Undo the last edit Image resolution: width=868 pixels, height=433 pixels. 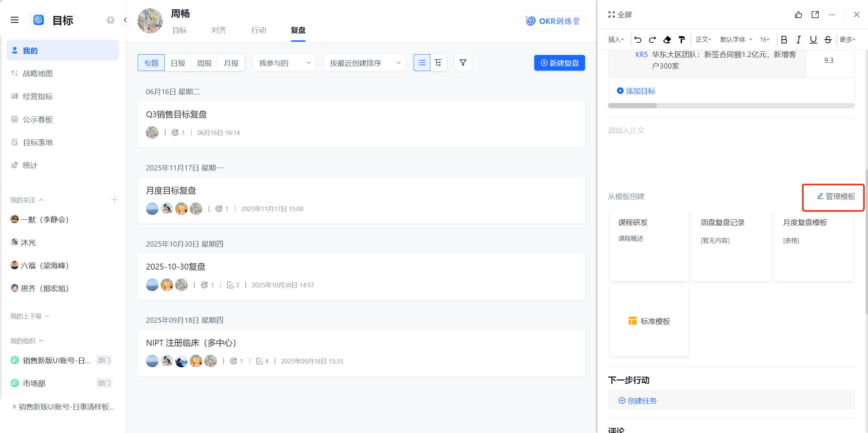click(638, 40)
